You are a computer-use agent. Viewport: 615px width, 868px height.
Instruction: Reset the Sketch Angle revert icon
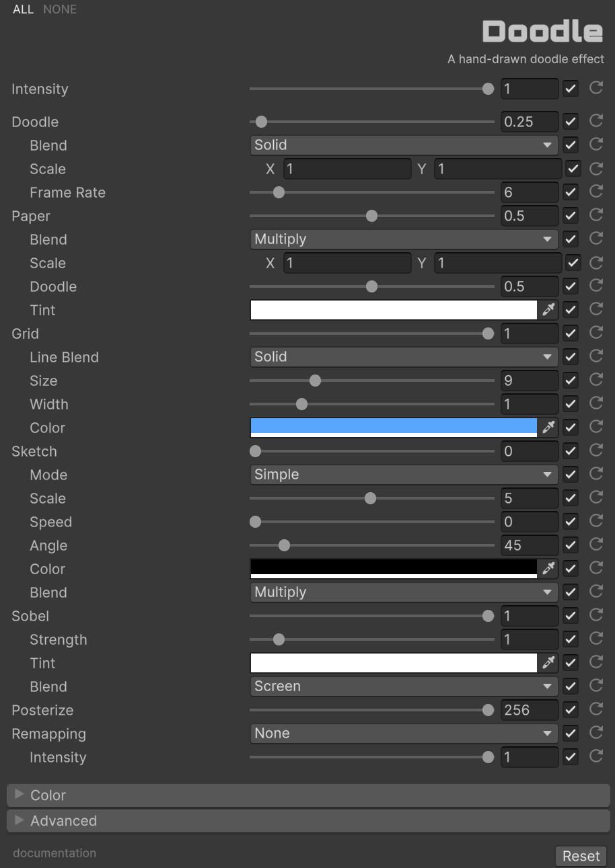[595, 545]
